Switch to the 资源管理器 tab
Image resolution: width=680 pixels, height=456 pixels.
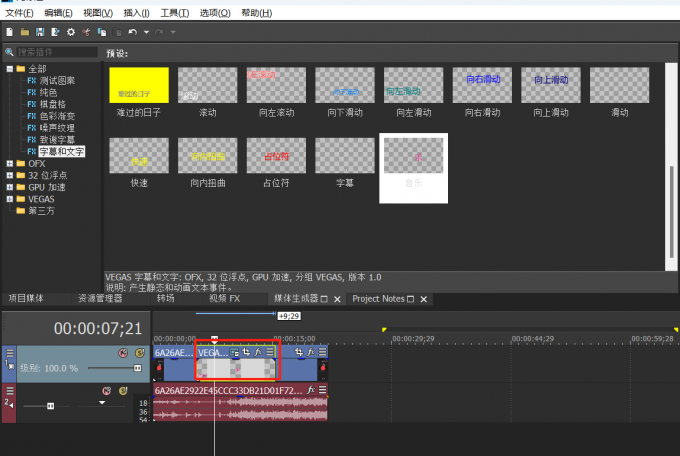point(100,299)
